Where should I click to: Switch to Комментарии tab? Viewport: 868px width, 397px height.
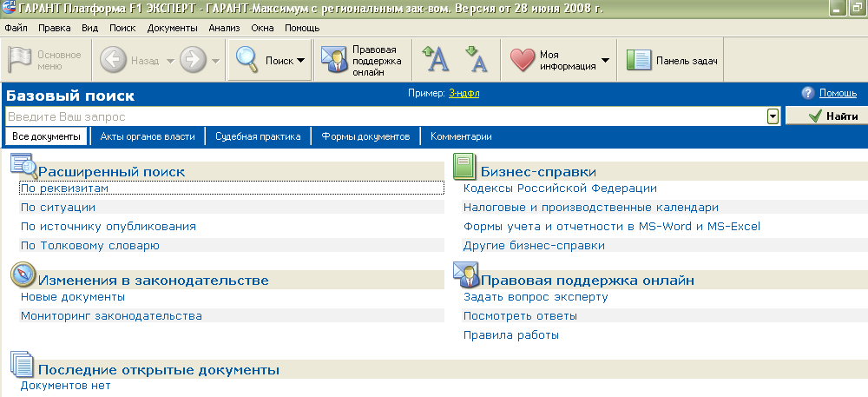pos(461,136)
